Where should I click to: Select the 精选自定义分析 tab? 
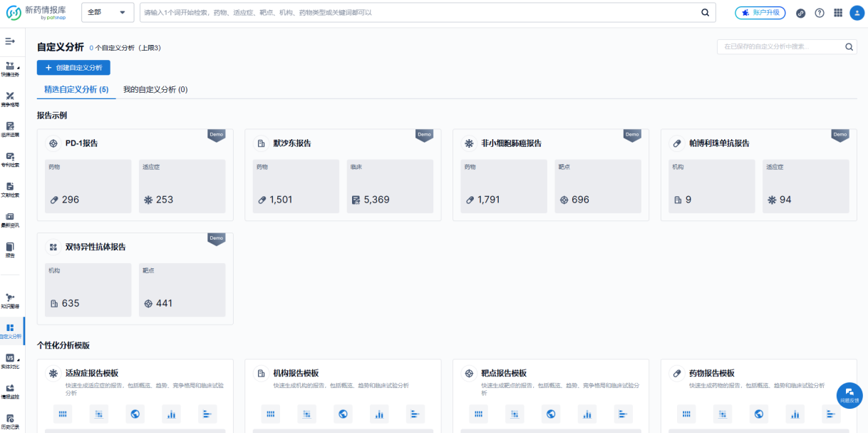(x=76, y=90)
